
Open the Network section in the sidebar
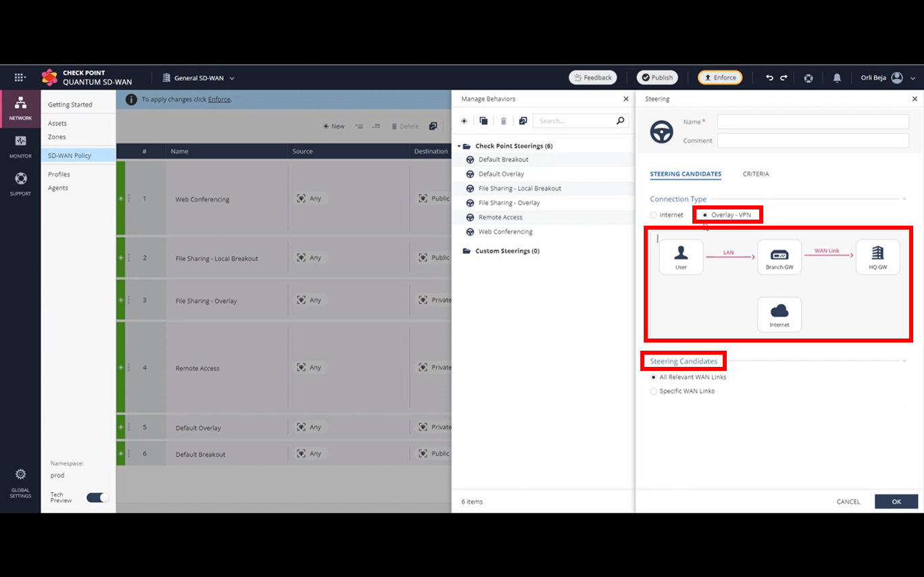pyautogui.click(x=20, y=108)
